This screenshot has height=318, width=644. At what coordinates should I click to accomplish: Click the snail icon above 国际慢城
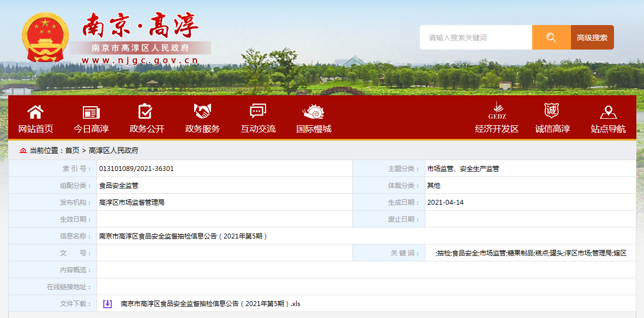[314, 112]
